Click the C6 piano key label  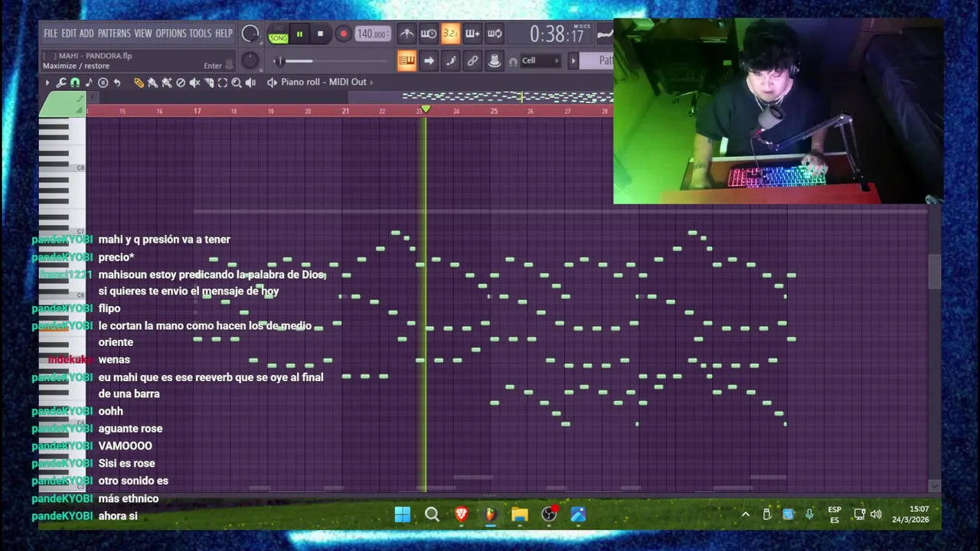coord(80,295)
